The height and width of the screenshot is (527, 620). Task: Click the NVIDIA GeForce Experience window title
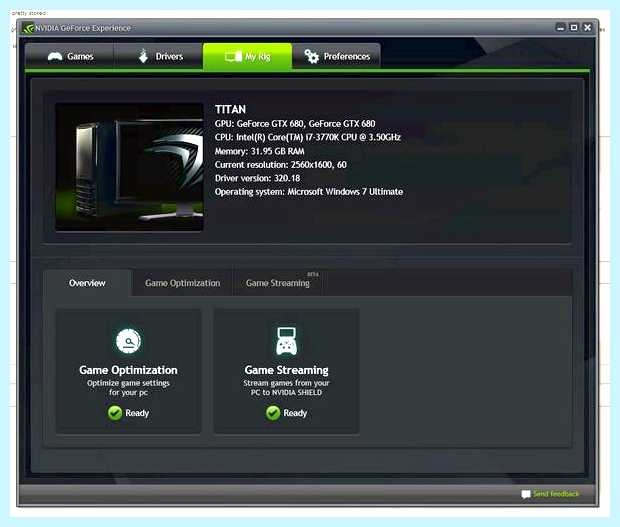click(x=83, y=28)
